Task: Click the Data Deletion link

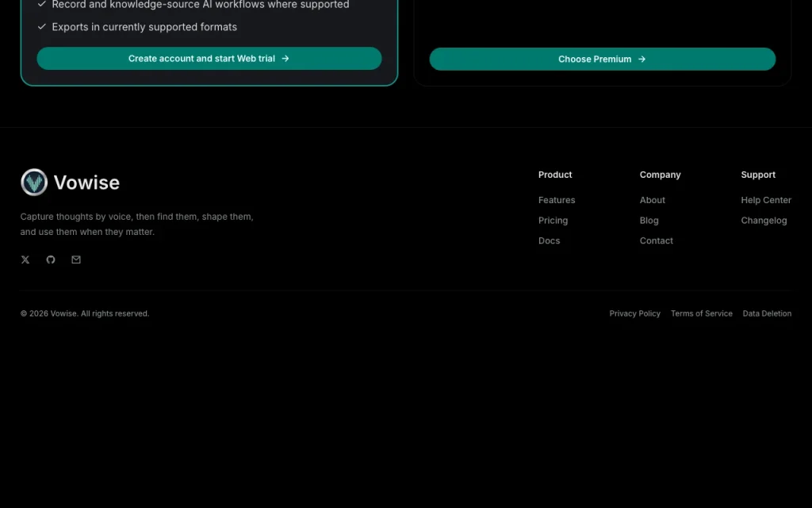Action: click(767, 314)
